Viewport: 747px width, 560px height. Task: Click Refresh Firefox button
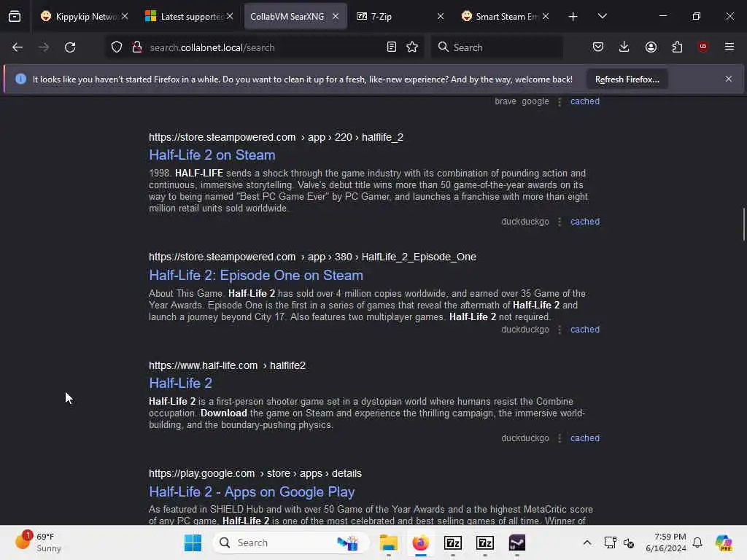pyautogui.click(x=627, y=79)
